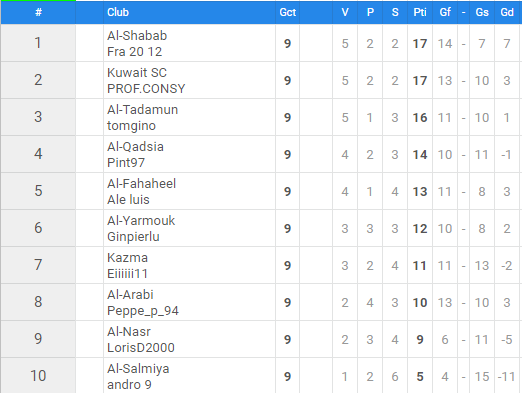Click the V wins column header
The width and height of the screenshot is (522, 393).
coord(345,12)
